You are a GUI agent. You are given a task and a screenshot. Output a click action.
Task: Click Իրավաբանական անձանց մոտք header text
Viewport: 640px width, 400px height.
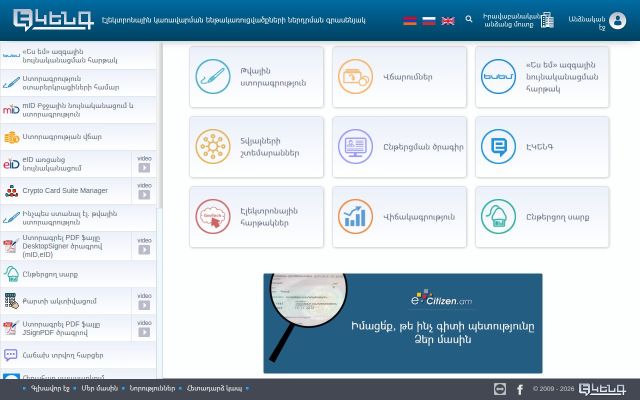point(510,20)
